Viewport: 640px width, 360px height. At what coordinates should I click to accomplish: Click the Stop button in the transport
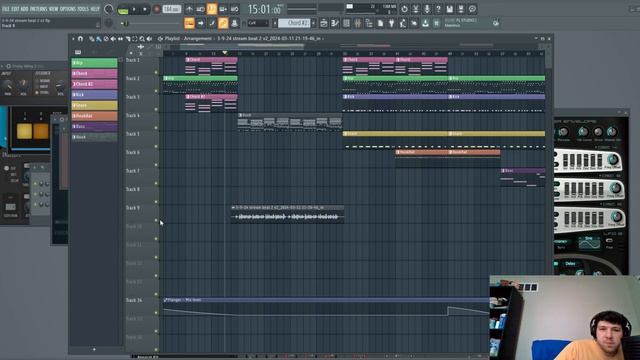[144, 9]
